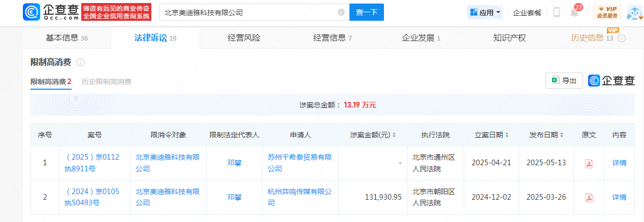644x222 pixels.
Task: Select the 限制高消费 2 sub-tab
Action: coord(51,82)
